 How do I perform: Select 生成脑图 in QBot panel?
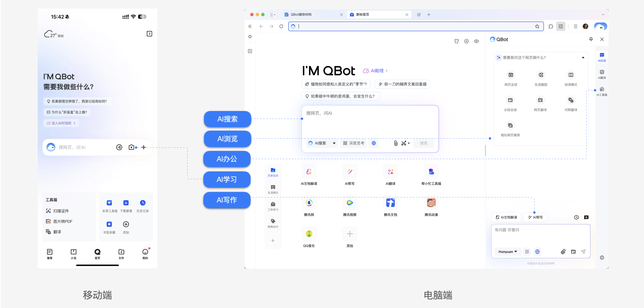point(540,78)
